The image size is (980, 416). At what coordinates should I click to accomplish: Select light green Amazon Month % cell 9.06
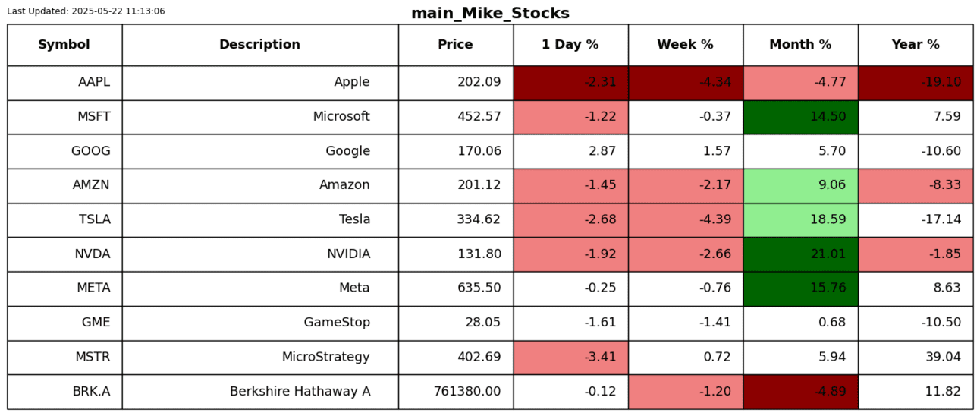click(x=800, y=185)
